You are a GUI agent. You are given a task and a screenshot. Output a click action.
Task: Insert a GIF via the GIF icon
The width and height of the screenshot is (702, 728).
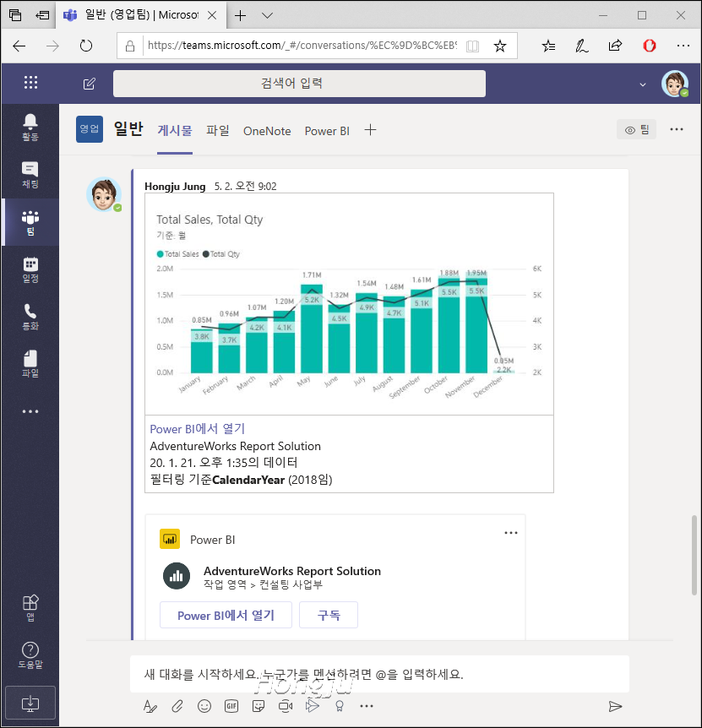pos(231,706)
